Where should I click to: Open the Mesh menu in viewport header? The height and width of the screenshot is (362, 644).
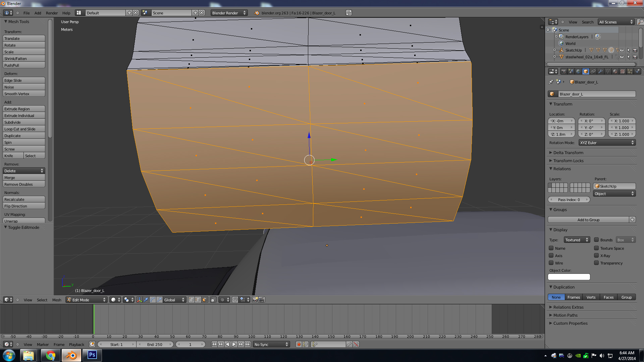[57, 300]
